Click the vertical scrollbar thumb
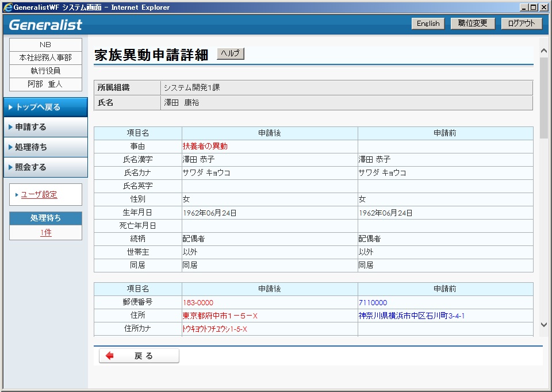This screenshot has height=392, width=552. (543, 98)
